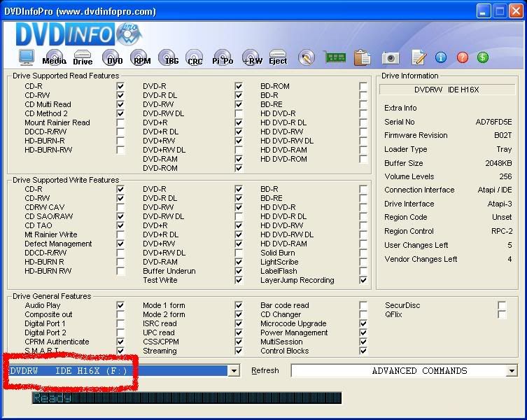Toggle CDRW CAV write checkbox
This screenshot has height=420, width=527.
[120, 207]
